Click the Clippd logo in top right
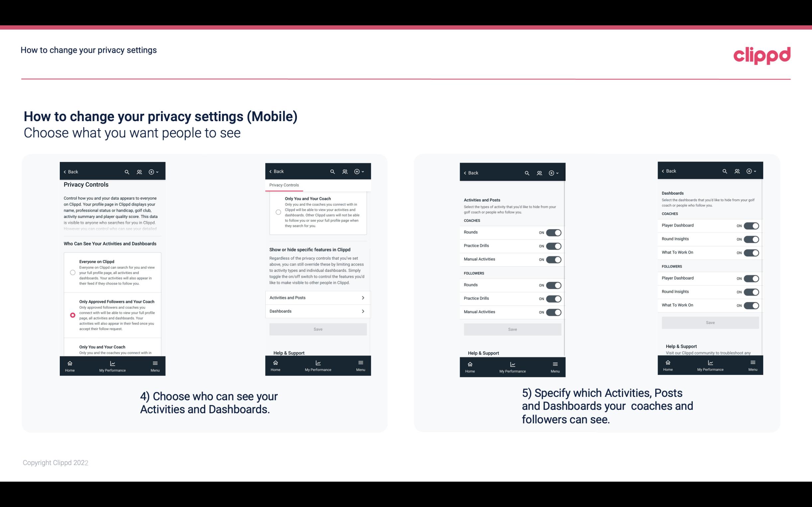The width and height of the screenshot is (812, 507). pyautogui.click(x=762, y=55)
